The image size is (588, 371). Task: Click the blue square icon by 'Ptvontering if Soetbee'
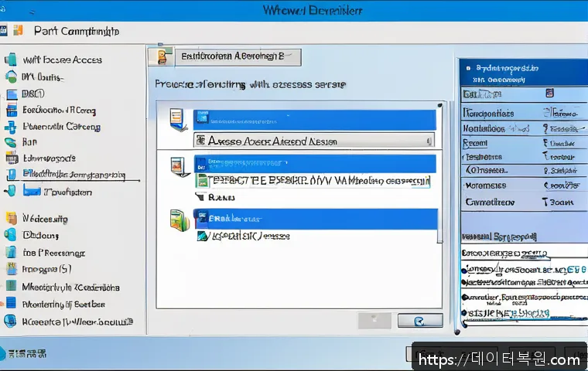point(12,303)
